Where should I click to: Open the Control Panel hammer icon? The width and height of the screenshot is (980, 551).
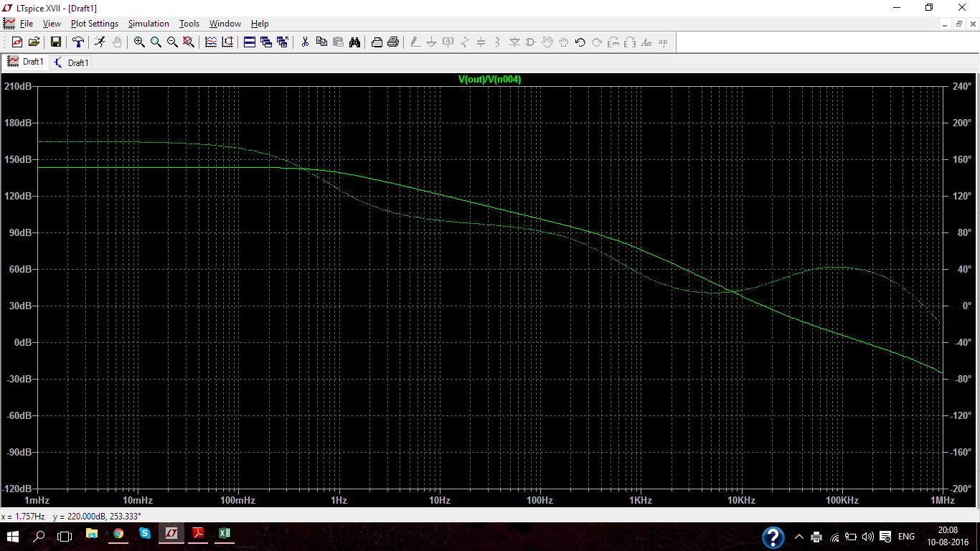(x=77, y=42)
